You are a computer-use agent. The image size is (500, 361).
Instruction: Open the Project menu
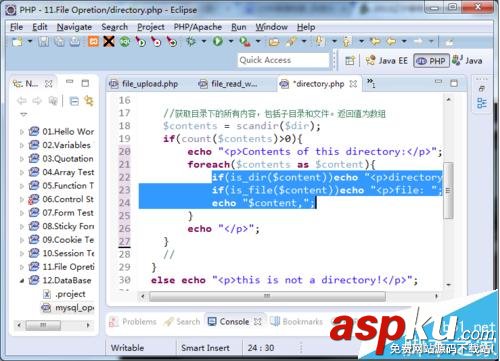tap(151, 27)
